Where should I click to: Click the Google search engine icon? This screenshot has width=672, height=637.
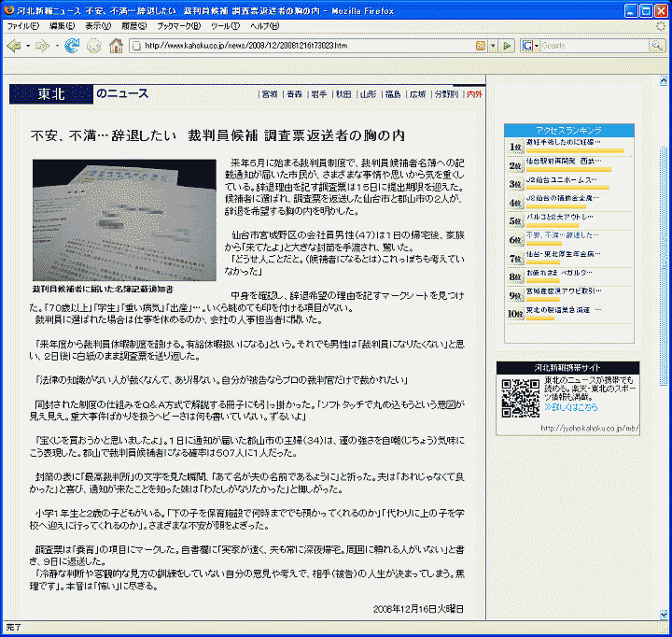[527, 46]
